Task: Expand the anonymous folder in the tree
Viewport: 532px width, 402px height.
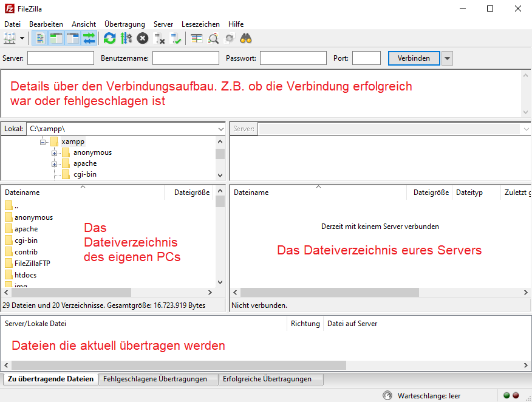Action: coord(55,152)
